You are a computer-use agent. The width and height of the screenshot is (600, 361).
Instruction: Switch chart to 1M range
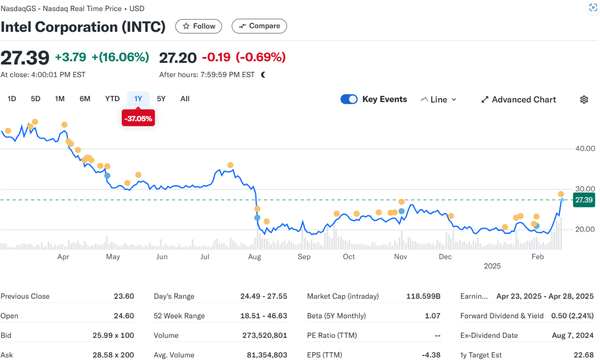60,99
